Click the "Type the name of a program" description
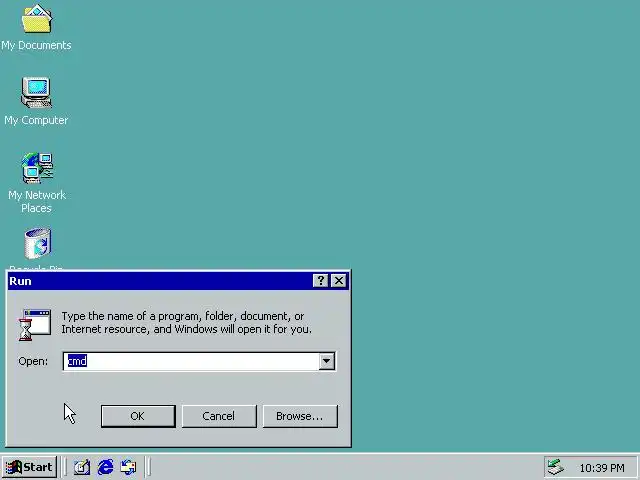This screenshot has height=480, width=640. pos(187,322)
